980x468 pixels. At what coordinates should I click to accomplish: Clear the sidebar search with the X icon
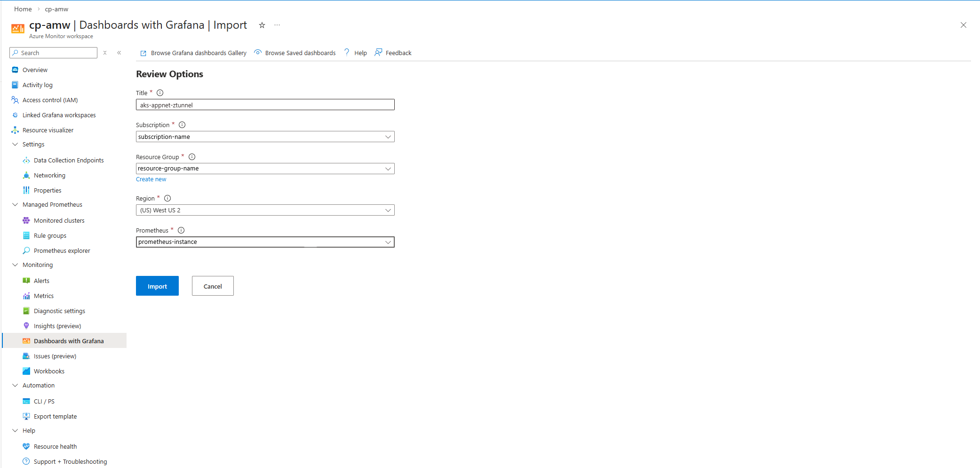click(105, 53)
